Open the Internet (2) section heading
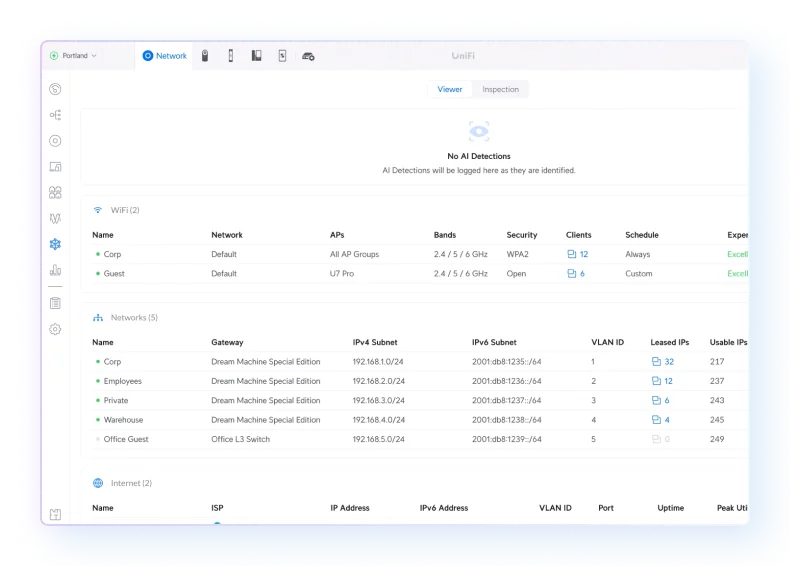Screen dimensions: 790x566 pyautogui.click(x=131, y=483)
